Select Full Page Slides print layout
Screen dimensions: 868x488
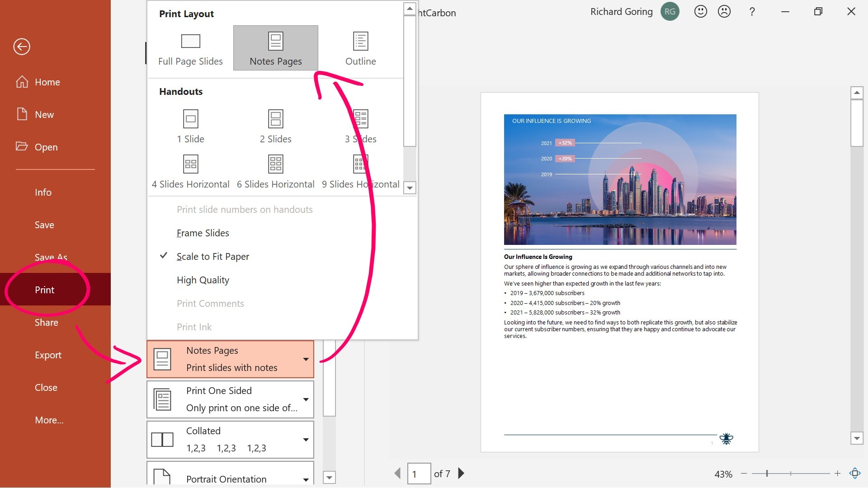pyautogui.click(x=191, y=47)
